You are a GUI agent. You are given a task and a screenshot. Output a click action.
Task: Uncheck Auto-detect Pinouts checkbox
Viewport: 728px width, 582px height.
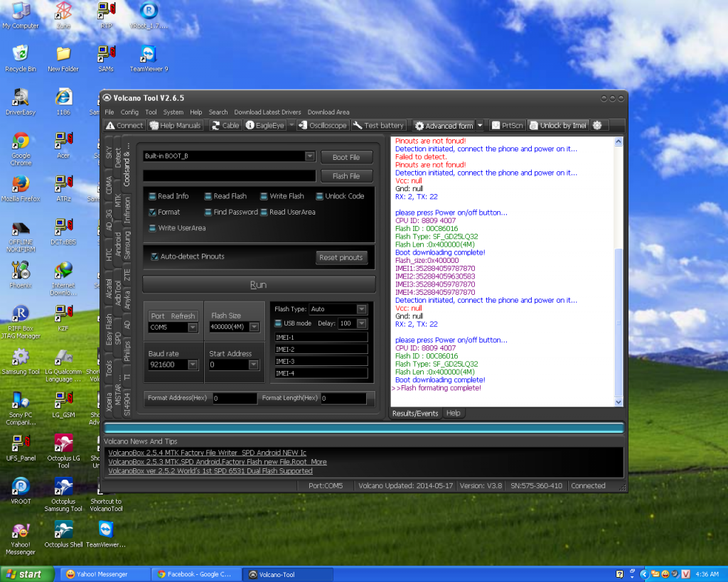point(154,257)
